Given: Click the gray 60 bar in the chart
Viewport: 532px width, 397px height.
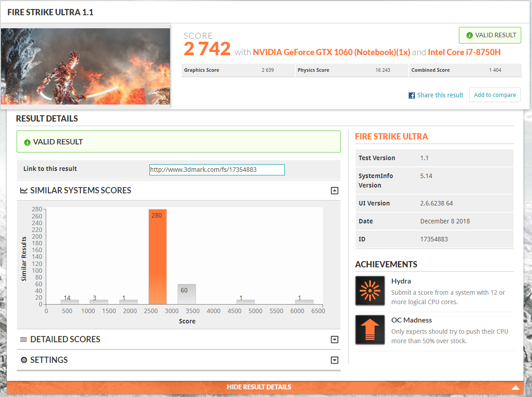Looking at the screenshot, I should [187, 294].
